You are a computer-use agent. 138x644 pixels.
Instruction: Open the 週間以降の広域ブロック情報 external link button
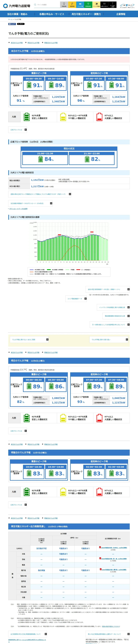pyautogui.click(x=40, y=194)
